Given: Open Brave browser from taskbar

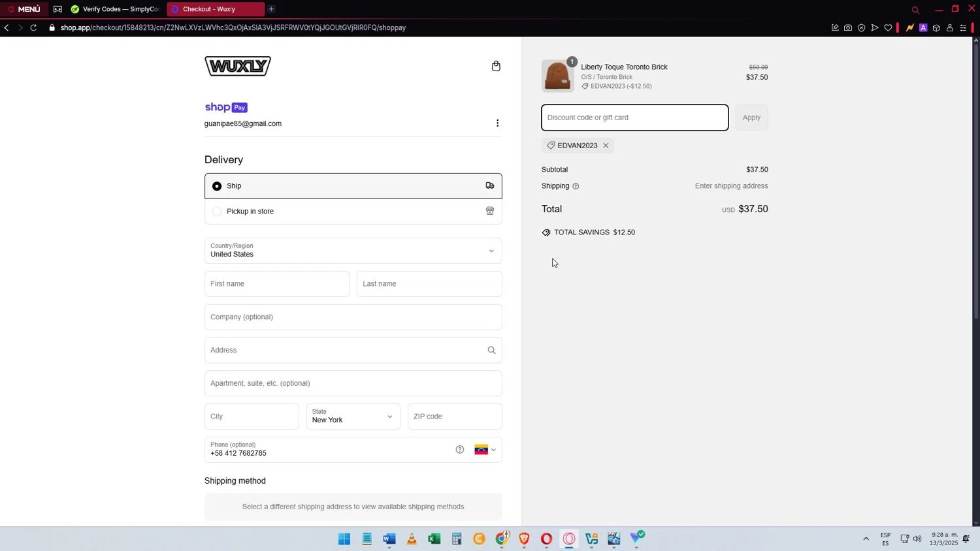Looking at the screenshot, I should (524, 539).
